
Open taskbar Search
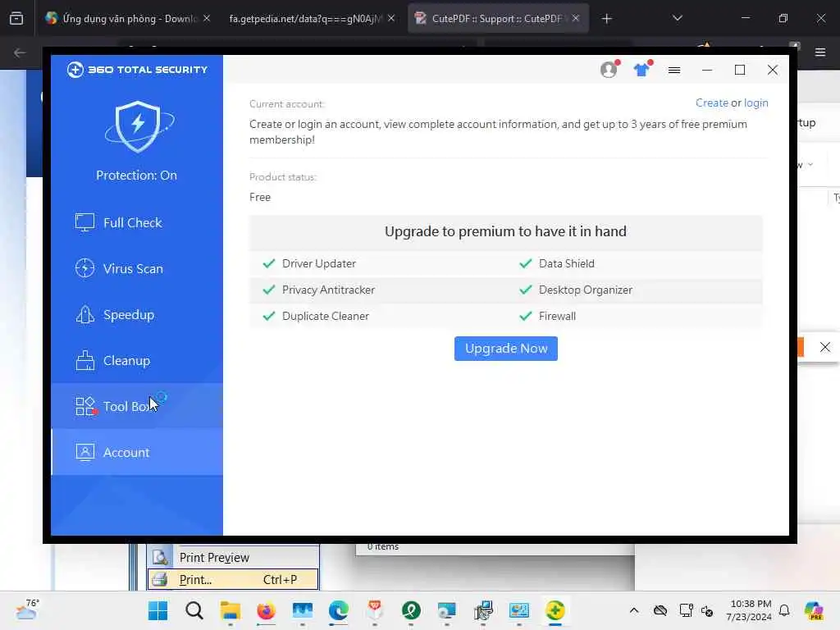[194, 610]
